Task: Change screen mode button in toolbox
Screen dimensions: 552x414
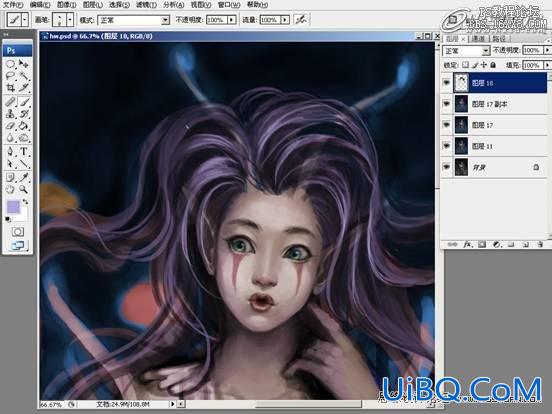Action: point(18,245)
